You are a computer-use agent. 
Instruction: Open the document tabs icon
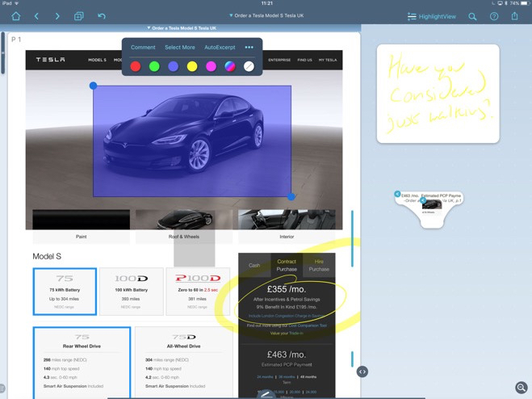(79, 16)
